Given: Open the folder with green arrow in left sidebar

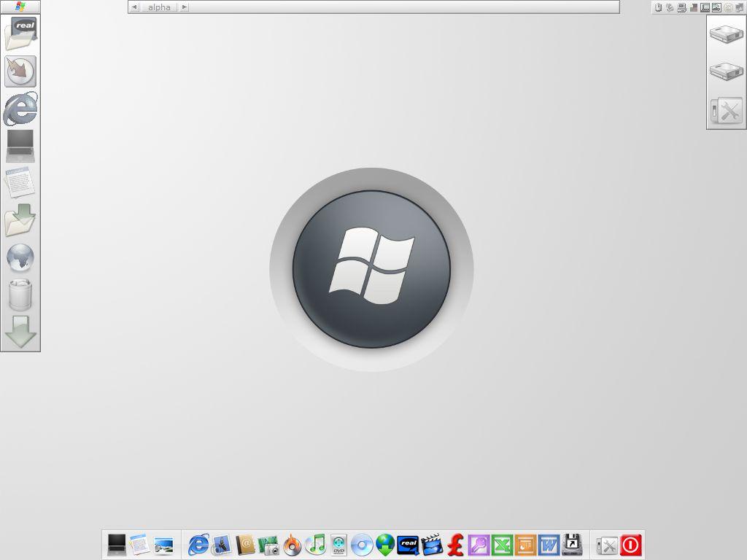Looking at the screenshot, I should (x=20, y=220).
